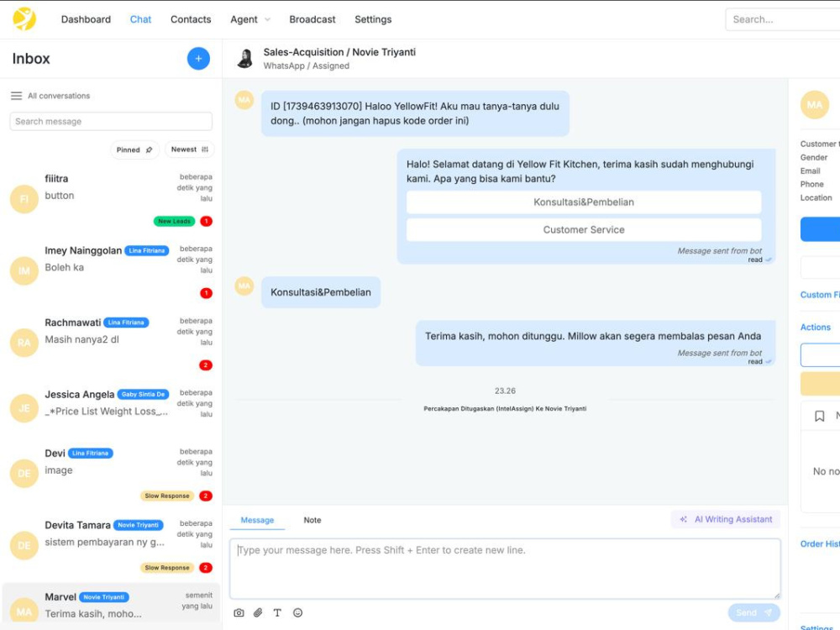Click the JE avatar for Jessica Angela
This screenshot has width=840, height=630.
tap(24, 408)
